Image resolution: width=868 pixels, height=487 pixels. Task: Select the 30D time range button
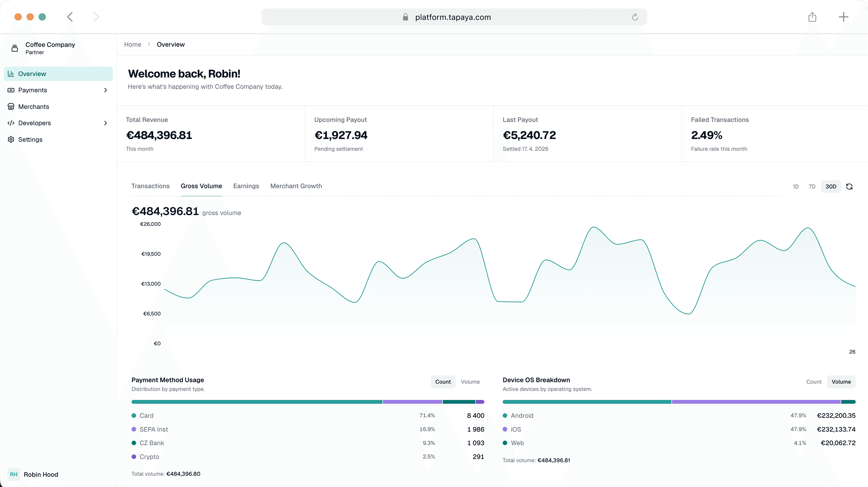831,186
